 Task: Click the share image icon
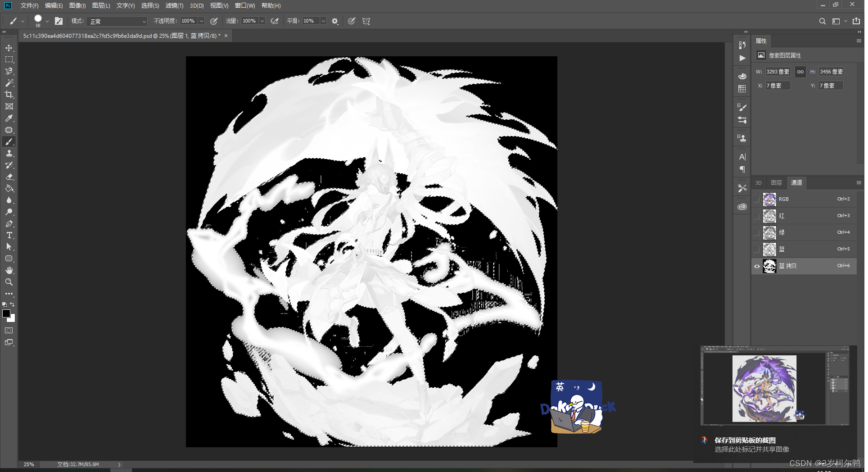[x=856, y=21]
